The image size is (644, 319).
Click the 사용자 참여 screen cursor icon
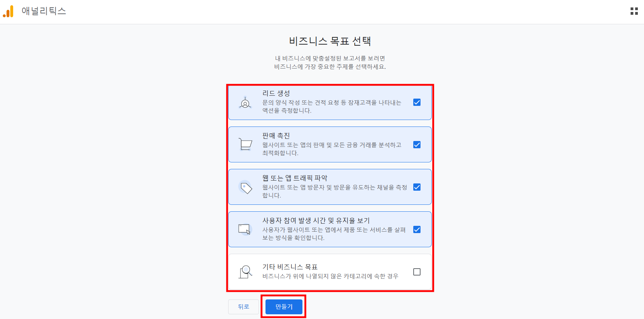(x=244, y=229)
